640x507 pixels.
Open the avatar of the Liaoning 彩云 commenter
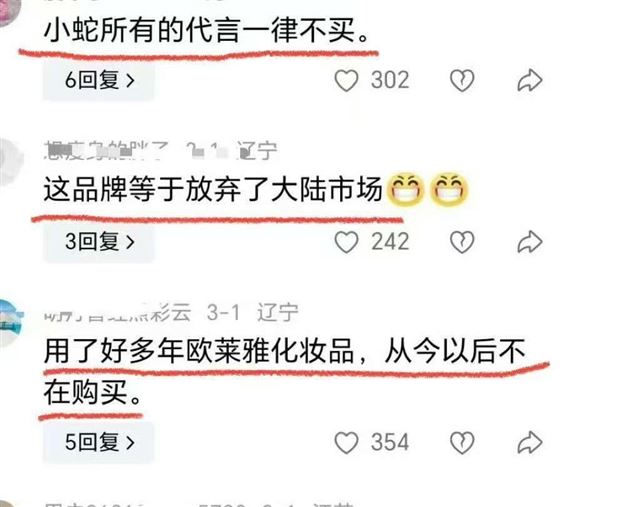pos(9,322)
